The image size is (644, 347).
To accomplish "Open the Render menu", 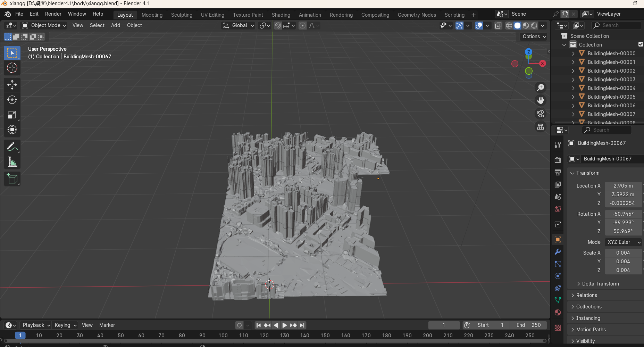I will 53,14.
